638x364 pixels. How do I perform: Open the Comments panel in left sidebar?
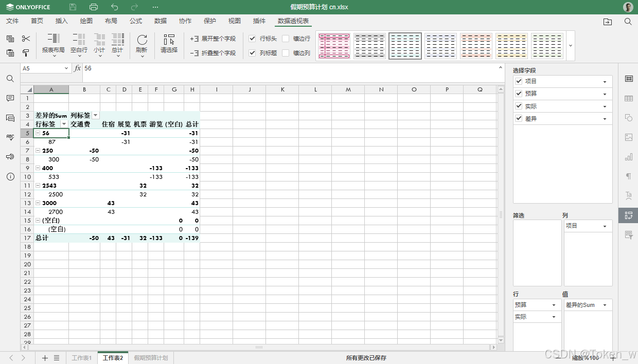[10, 98]
